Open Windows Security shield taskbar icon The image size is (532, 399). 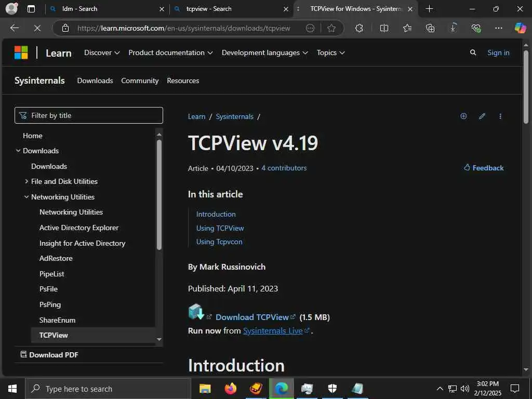point(332,389)
